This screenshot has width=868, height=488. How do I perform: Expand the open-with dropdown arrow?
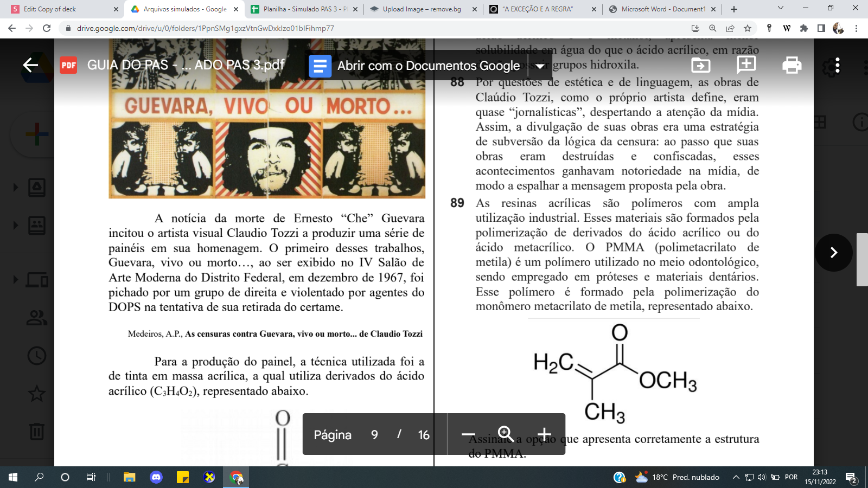540,66
